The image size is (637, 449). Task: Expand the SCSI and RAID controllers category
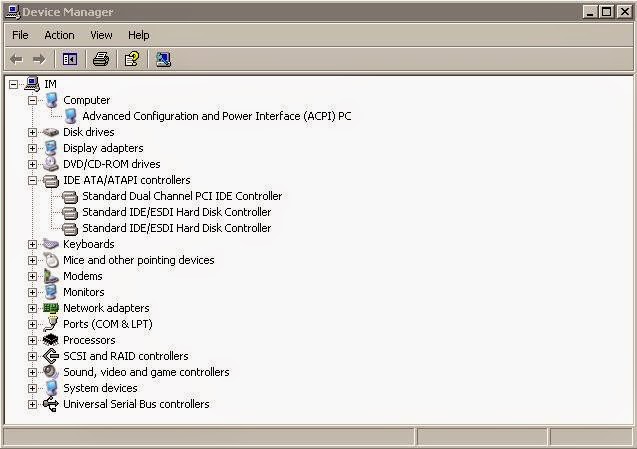pyautogui.click(x=32, y=356)
